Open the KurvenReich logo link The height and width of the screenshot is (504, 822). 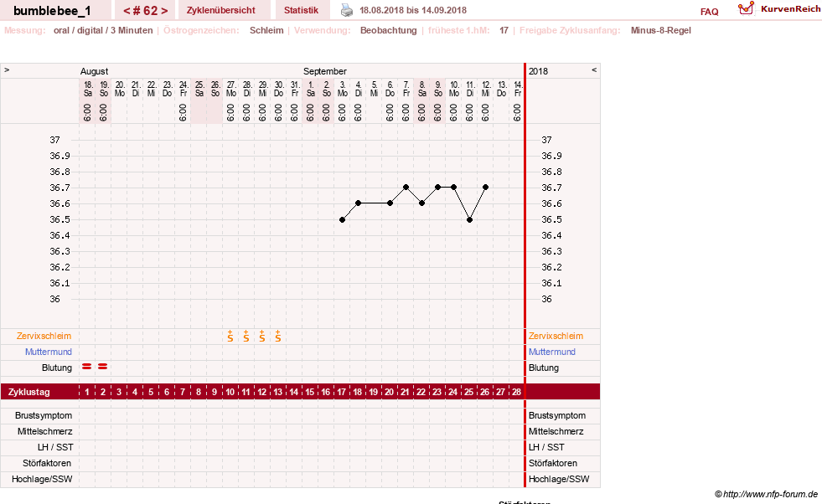pos(779,9)
